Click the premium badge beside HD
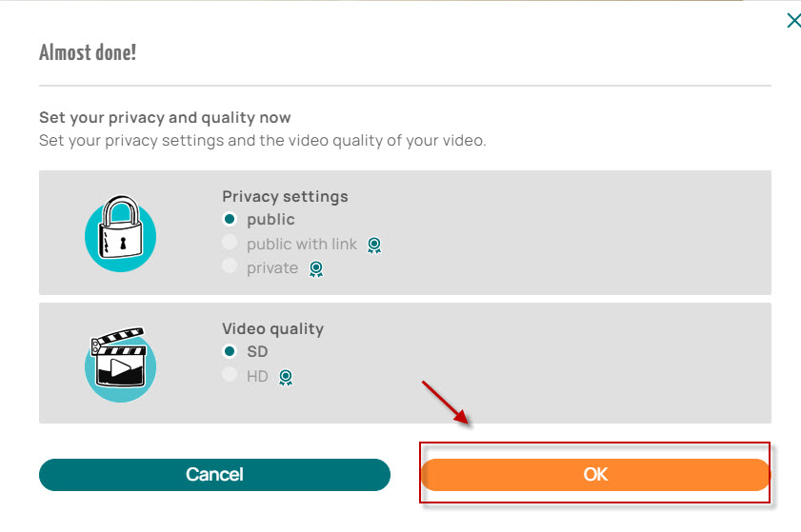Viewport: 801px width, 532px height. pos(286,378)
